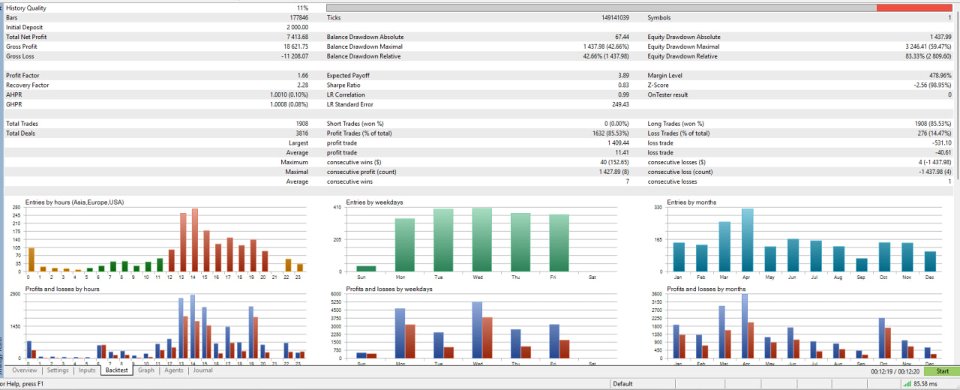This screenshot has height=390, width=960.
Task: Select the Backtest tab
Action: coord(116,370)
